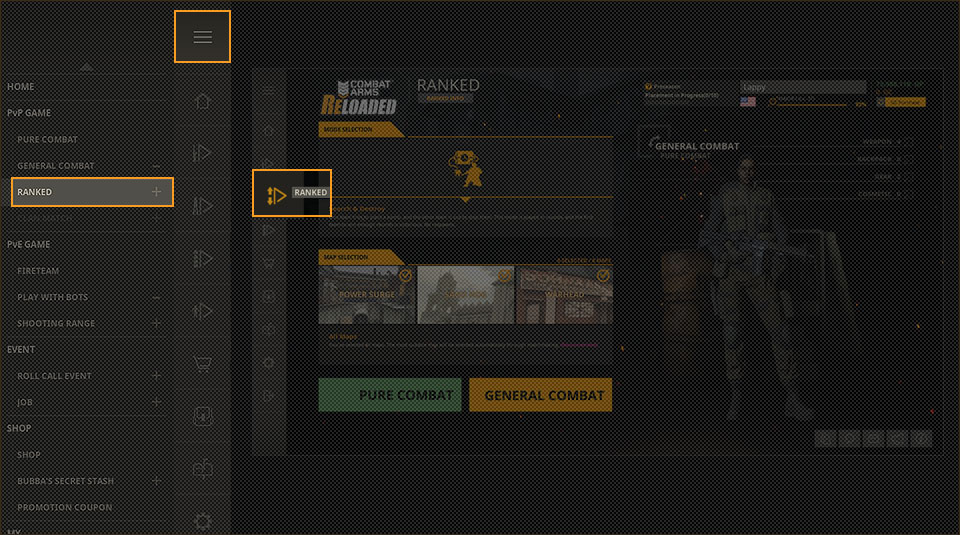The height and width of the screenshot is (535, 960).
Task: Open BUBBA'S SECRET STASH entry
Action: tap(66, 481)
